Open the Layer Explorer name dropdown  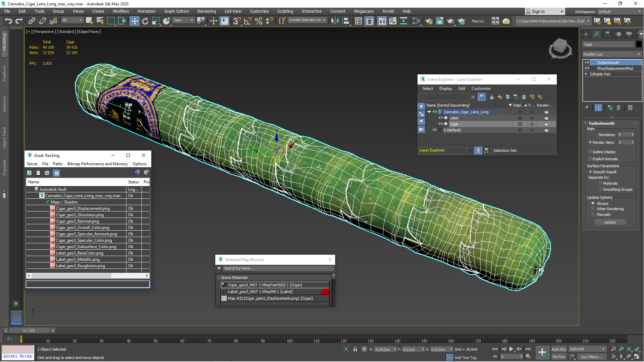click(x=470, y=150)
